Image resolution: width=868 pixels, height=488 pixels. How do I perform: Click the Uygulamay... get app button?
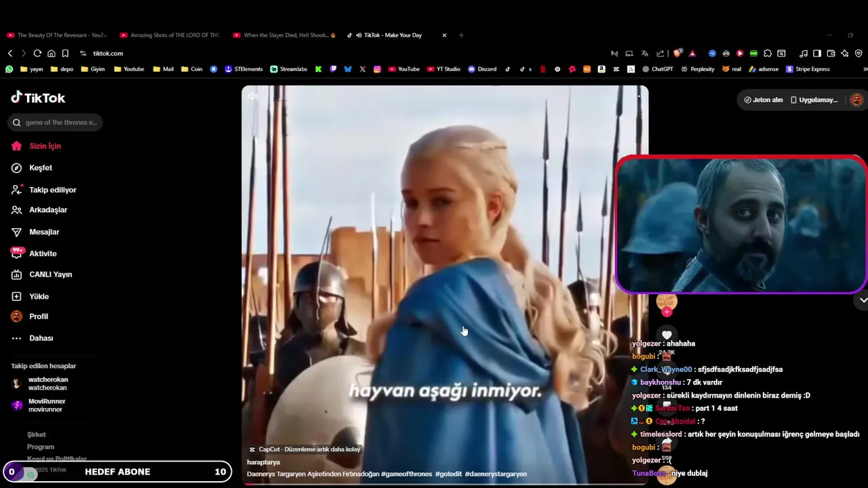click(814, 100)
